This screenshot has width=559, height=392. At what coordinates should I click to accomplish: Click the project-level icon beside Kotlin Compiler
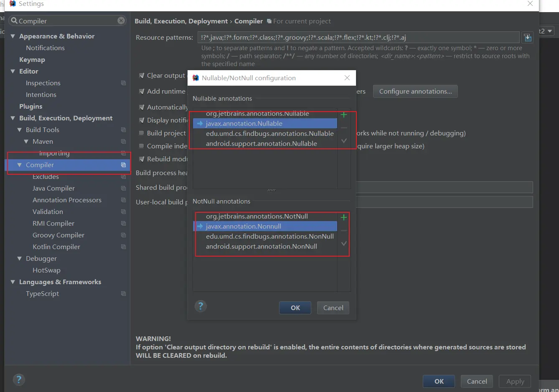[123, 247]
